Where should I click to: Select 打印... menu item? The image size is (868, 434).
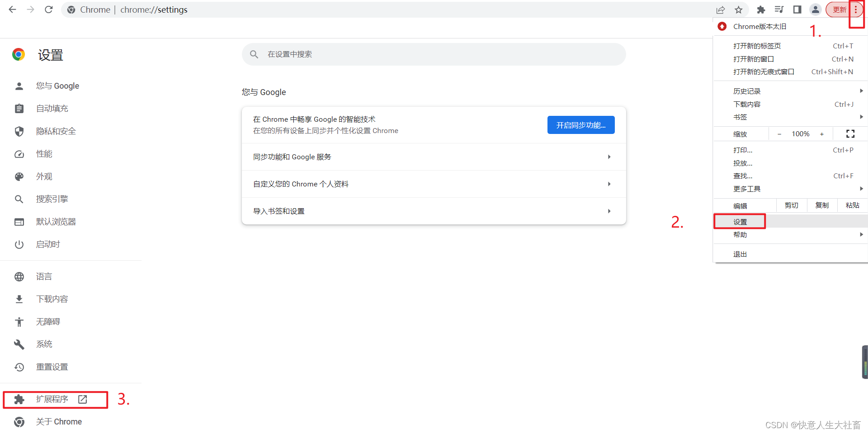(x=790, y=150)
